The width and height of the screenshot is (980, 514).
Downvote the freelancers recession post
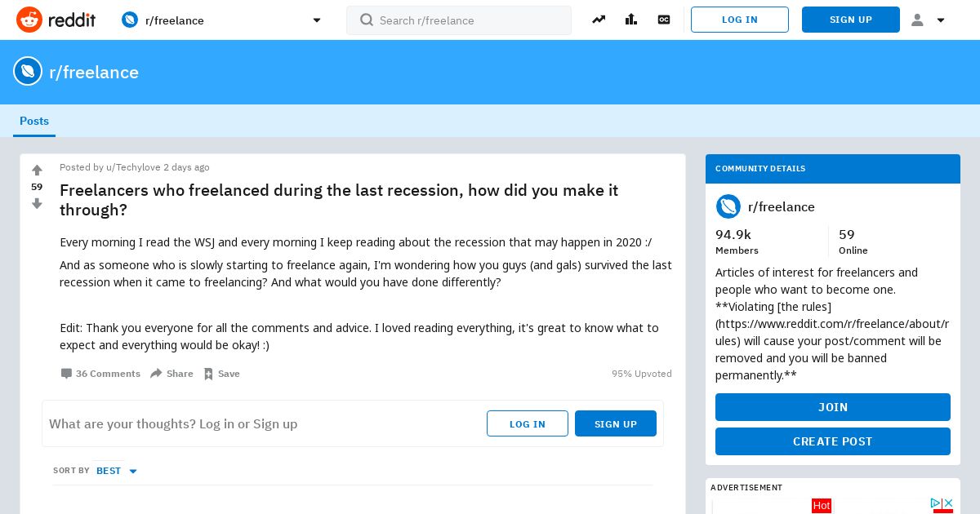point(37,203)
